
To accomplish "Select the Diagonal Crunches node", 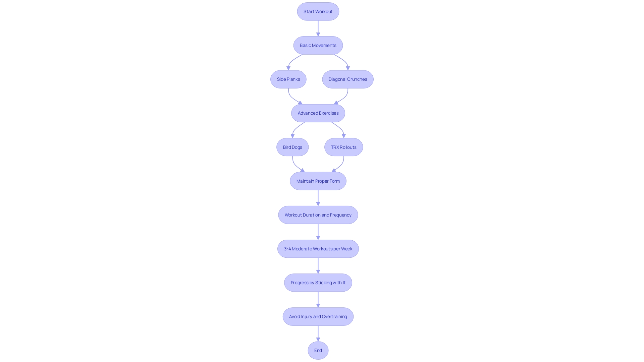I will click(347, 79).
